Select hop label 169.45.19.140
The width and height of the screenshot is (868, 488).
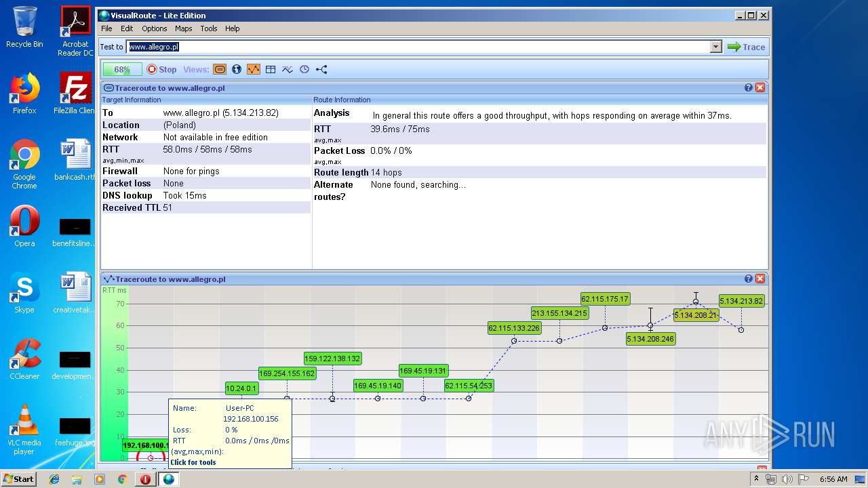coord(378,386)
